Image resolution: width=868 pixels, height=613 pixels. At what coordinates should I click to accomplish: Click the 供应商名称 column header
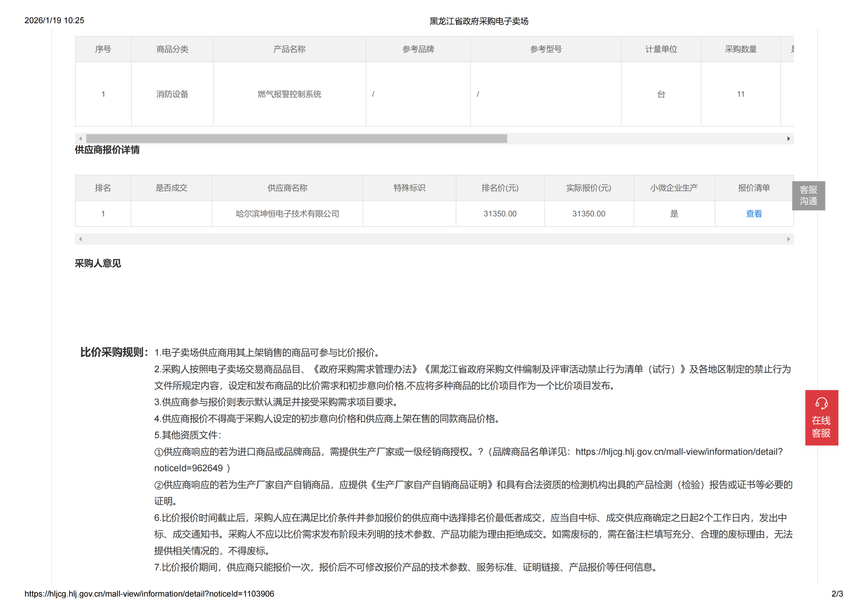287,188
